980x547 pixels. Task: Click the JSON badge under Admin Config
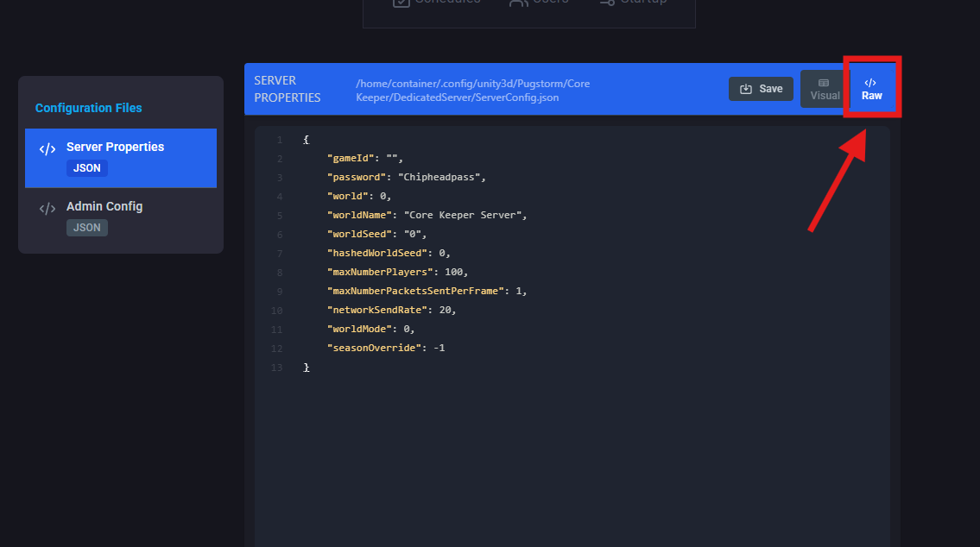point(87,228)
